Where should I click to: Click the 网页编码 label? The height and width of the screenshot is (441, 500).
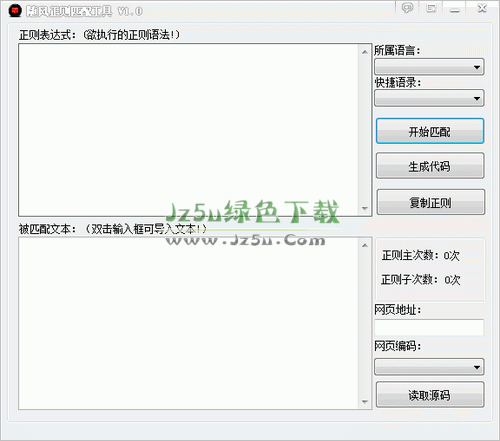click(x=398, y=346)
